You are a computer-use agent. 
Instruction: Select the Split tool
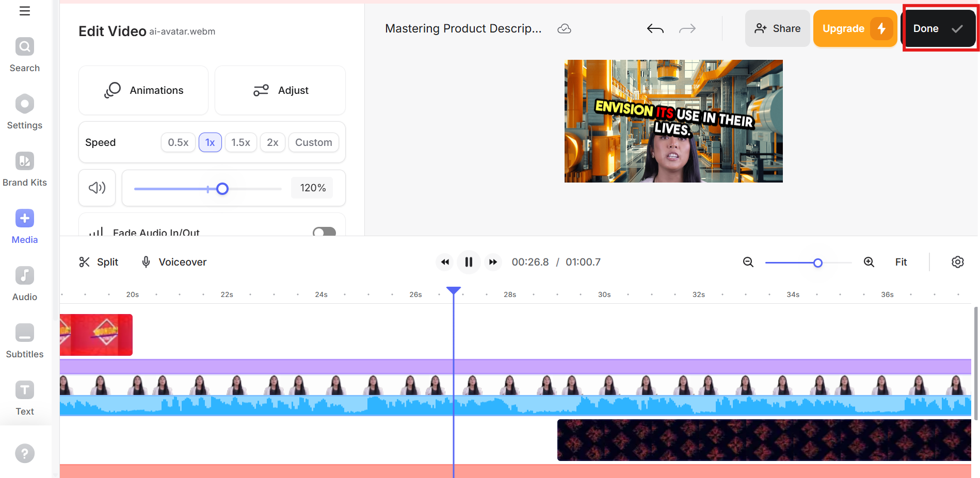click(x=98, y=262)
